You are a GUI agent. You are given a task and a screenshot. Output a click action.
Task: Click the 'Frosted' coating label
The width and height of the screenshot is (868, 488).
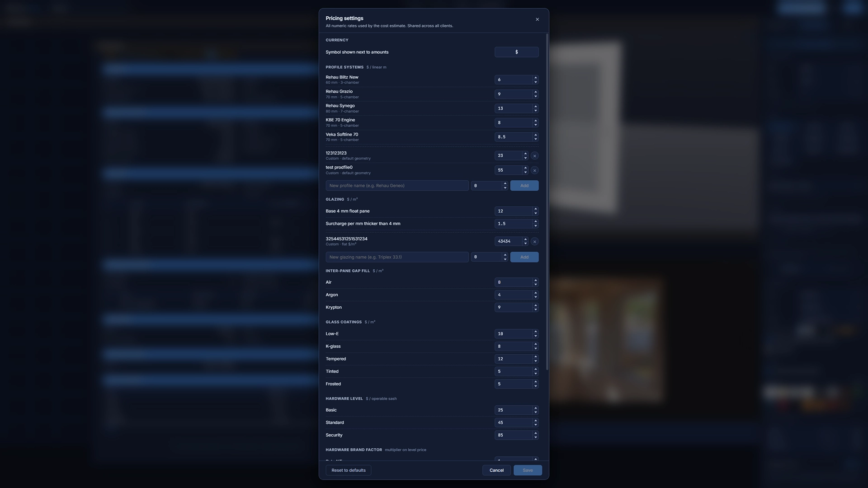click(333, 384)
